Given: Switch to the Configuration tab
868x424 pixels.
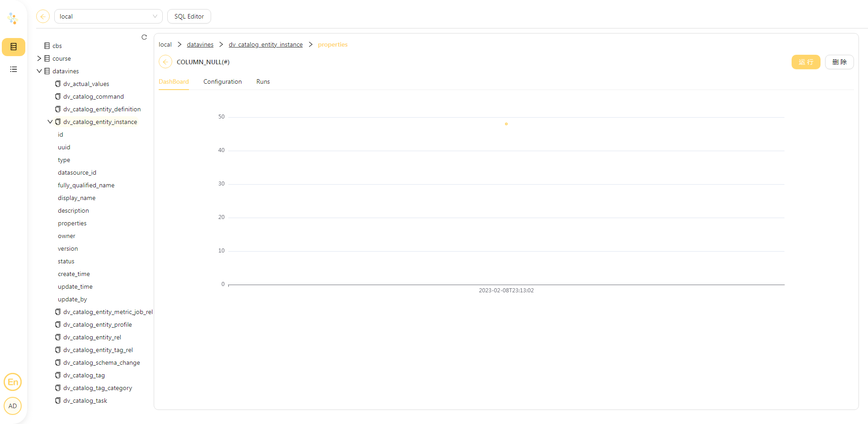Looking at the screenshot, I should pyautogui.click(x=222, y=82).
